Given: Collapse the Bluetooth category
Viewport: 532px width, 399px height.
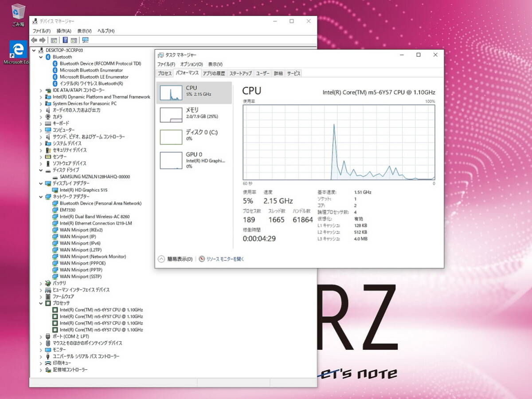Looking at the screenshot, I should pos(41,57).
